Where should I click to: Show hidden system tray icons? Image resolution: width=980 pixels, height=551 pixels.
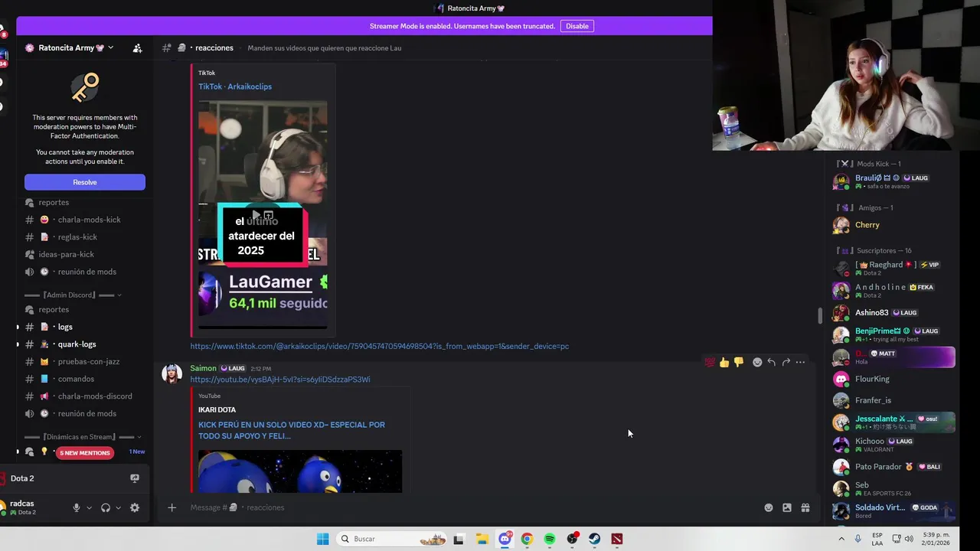[x=841, y=539]
